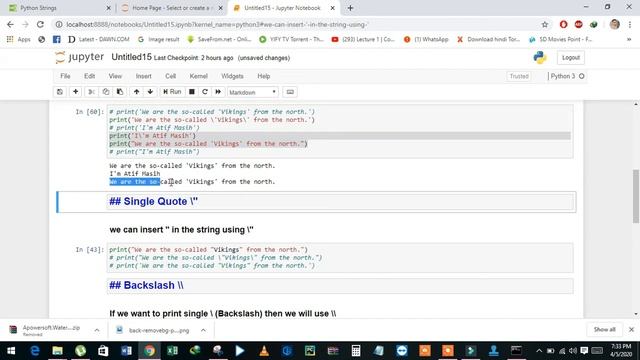
Task: Rename the notebook title Untitled15
Action: tap(131, 57)
